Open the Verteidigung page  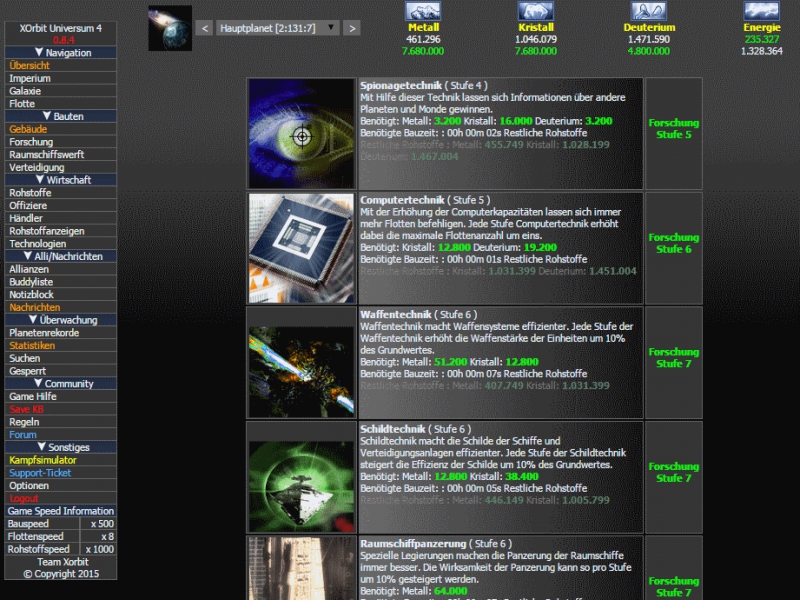(x=37, y=167)
